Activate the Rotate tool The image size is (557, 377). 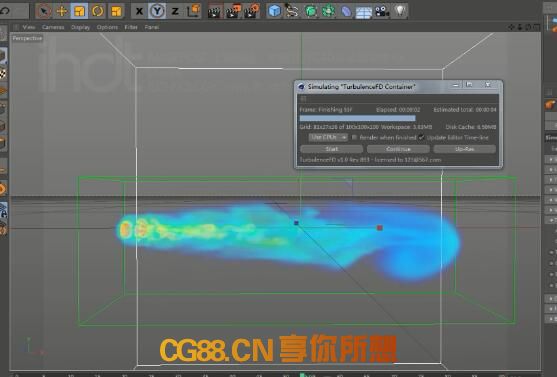98,11
